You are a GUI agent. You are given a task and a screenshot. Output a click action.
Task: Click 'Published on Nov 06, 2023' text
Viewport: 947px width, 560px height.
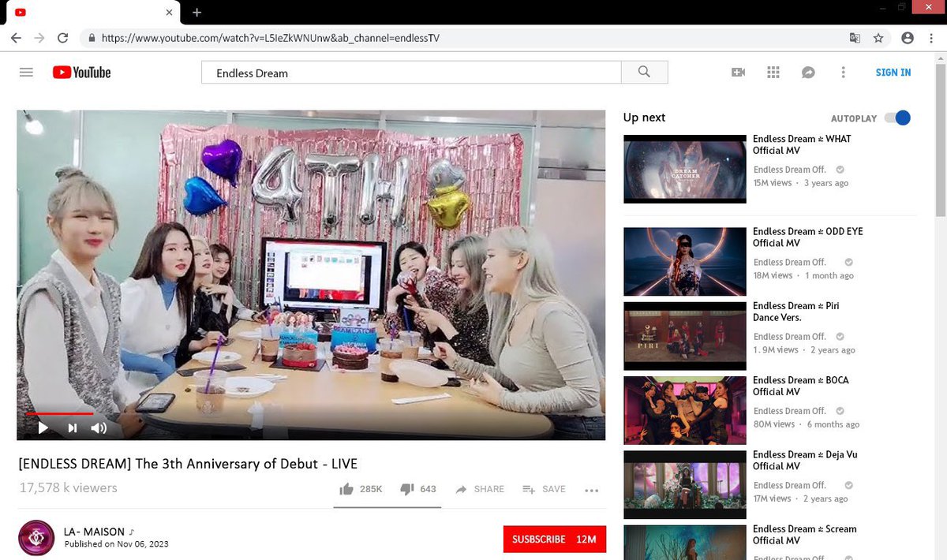coord(116,544)
